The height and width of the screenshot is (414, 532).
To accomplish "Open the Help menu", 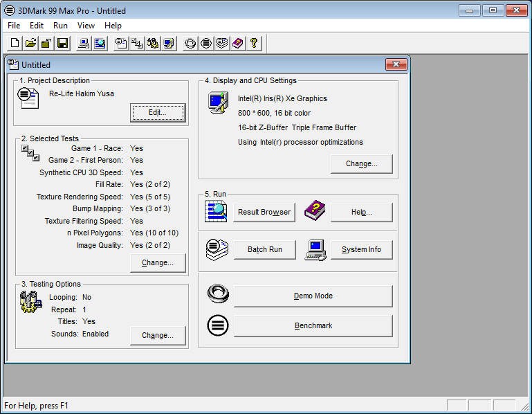I will pyautogui.click(x=113, y=26).
